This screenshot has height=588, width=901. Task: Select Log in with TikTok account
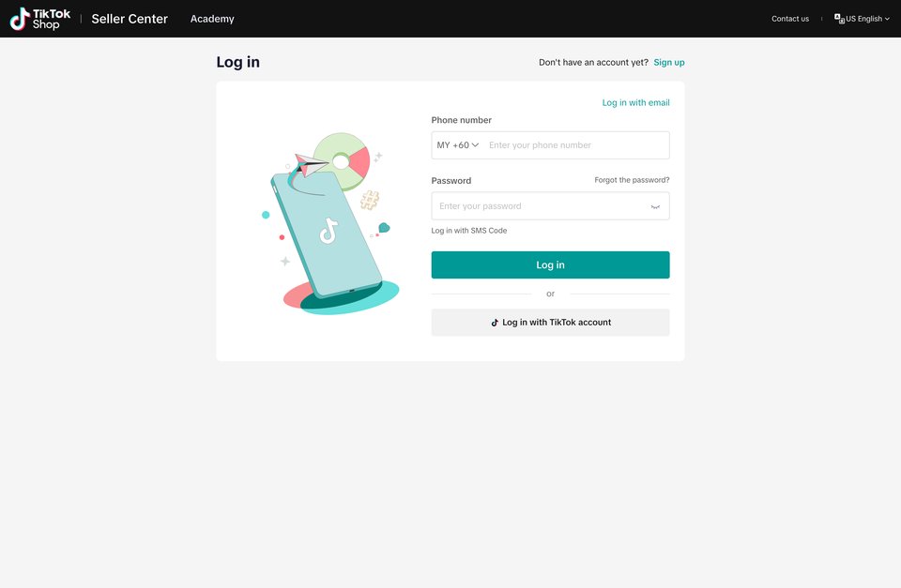click(x=551, y=323)
